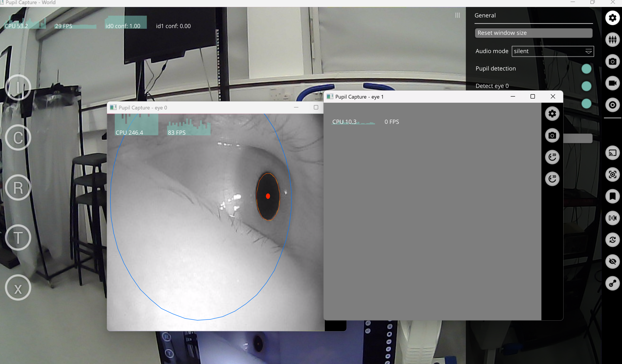Select the 2D pupil detector icon
622x364 pixels.
pyautogui.click(x=552, y=157)
